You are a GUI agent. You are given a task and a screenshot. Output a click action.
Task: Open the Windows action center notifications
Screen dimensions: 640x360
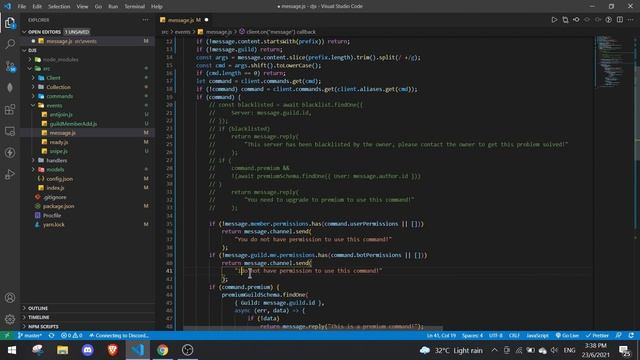coord(624,350)
